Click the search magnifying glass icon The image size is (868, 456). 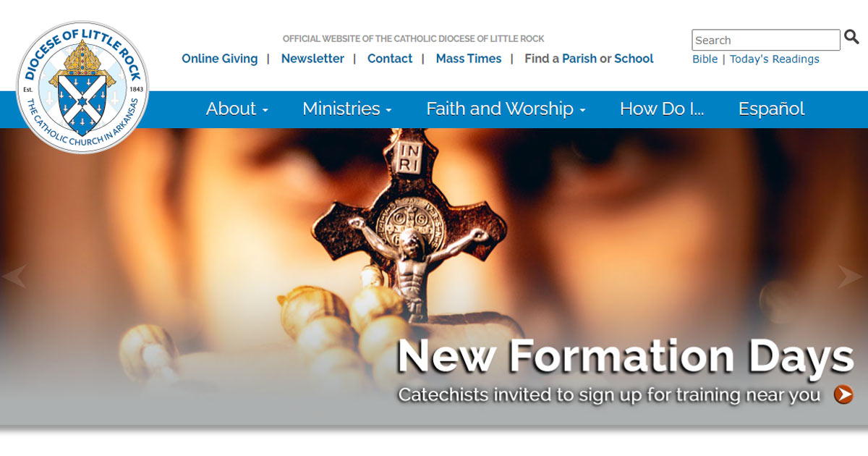(x=851, y=37)
